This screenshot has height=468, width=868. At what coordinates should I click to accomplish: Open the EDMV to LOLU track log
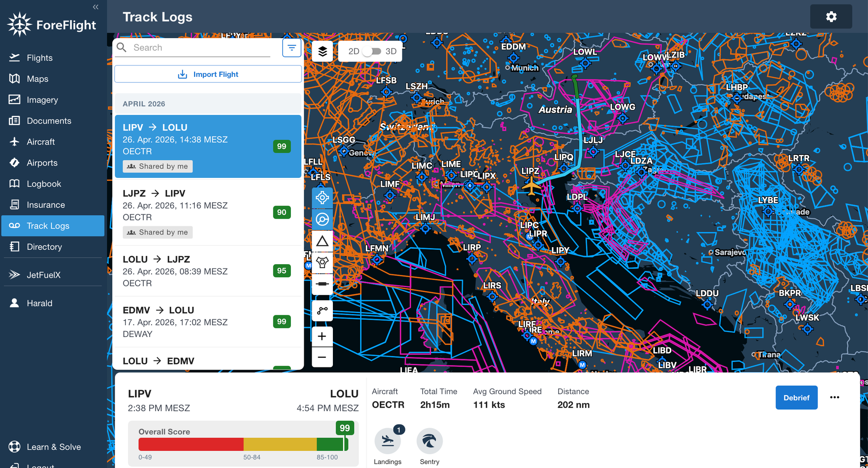tap(208, 322)
